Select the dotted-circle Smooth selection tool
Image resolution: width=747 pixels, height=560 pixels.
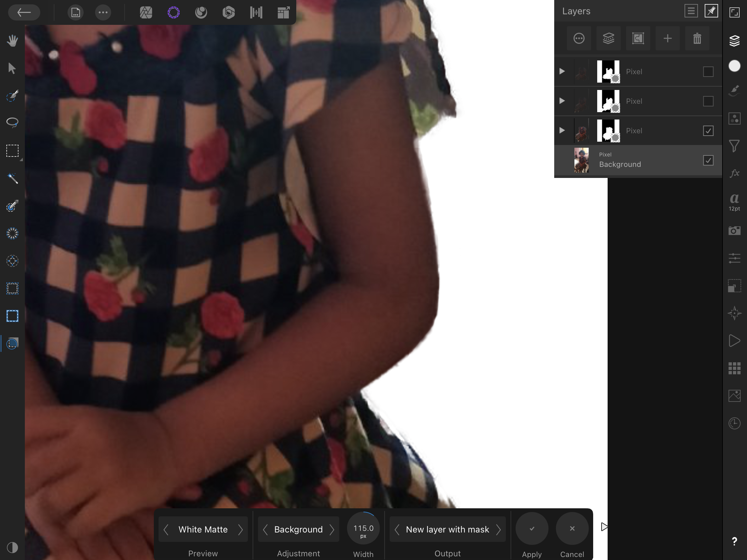coord(12,261)
